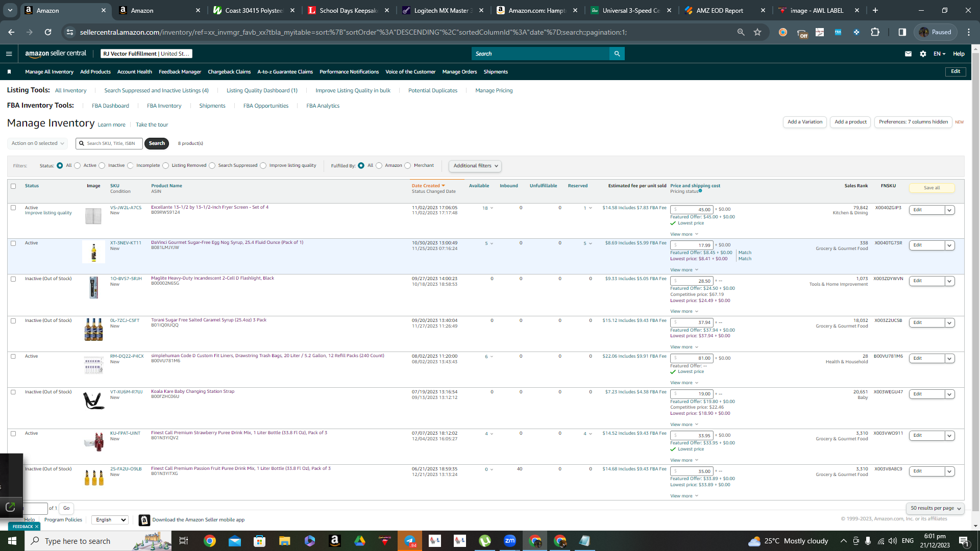Open the FBA Dashboard link
Image resolution: width=980 pixels, height=551 pixels.
[110, 106]
